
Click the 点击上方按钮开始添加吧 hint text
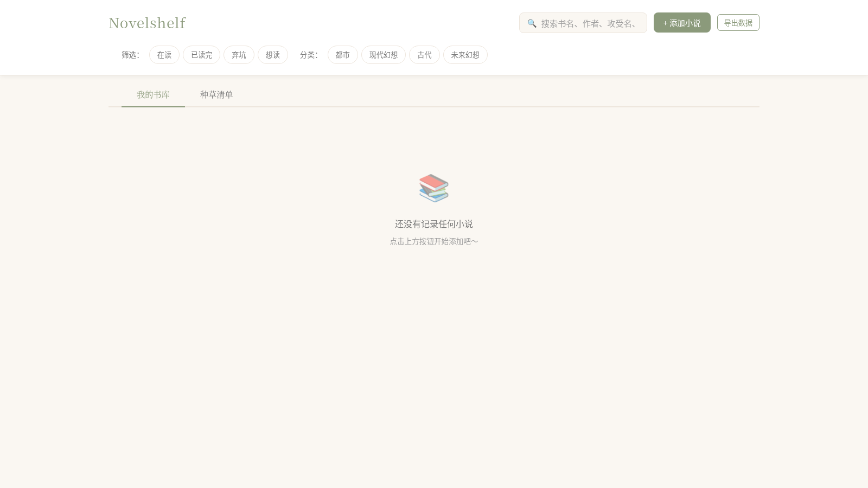click(x=434, y=241)
